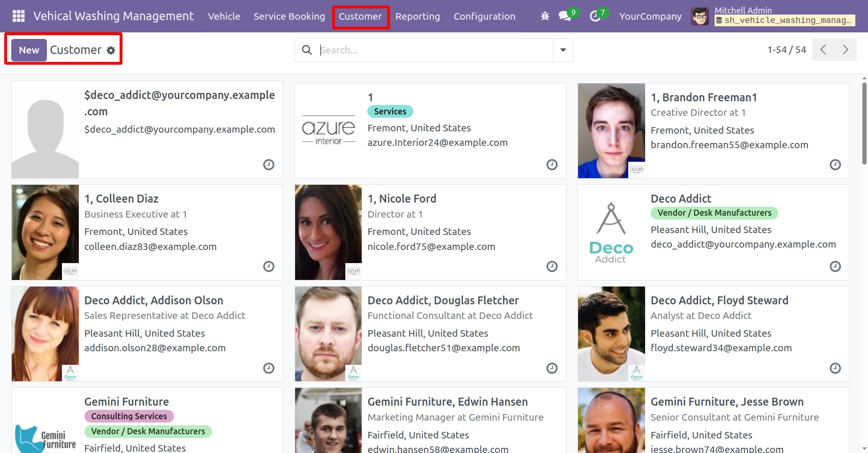Select '1, Nicole Ford' name text

(x=402, y=199)
